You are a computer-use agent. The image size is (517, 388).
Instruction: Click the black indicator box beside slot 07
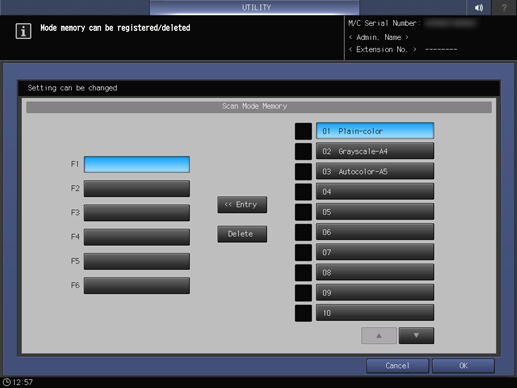(x=303, y=252)
